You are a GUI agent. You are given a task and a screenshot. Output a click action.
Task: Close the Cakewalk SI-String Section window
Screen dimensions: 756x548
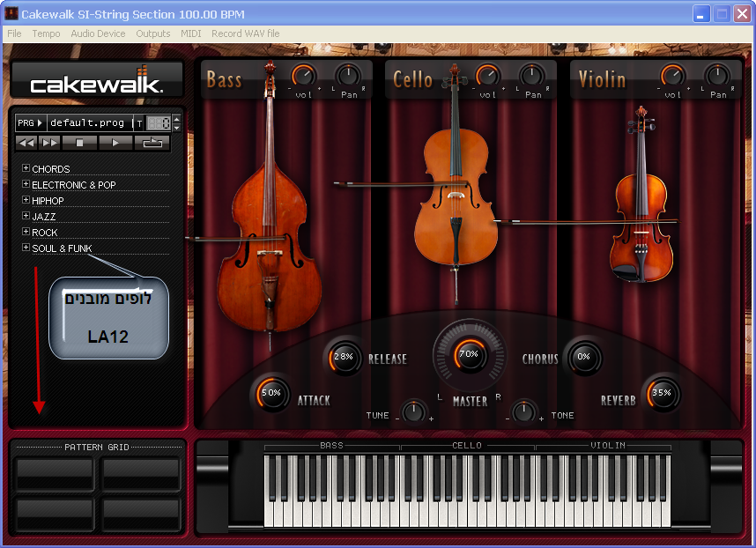coord(742,13)
